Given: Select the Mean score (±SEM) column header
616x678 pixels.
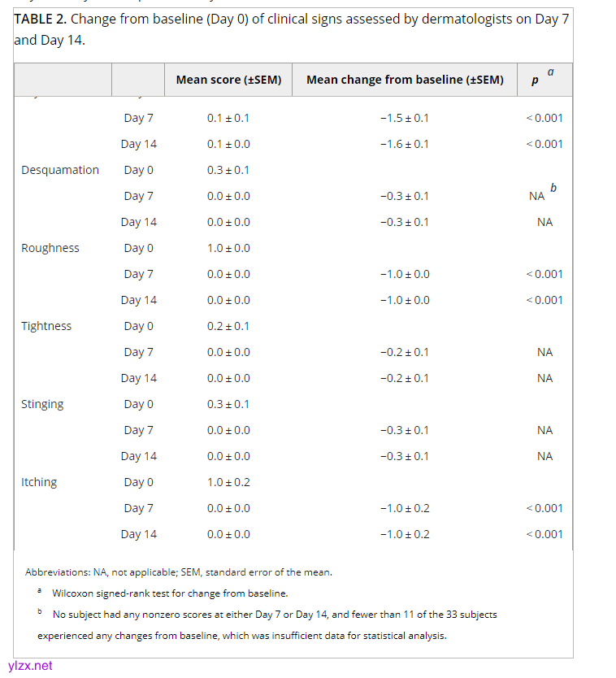Looking at the screenshot, I should click(228, 80).
